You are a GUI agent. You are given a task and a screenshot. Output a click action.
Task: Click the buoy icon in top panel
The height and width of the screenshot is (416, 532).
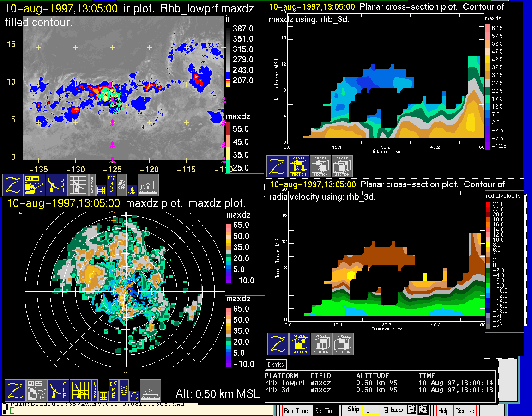tap(132, 190)
